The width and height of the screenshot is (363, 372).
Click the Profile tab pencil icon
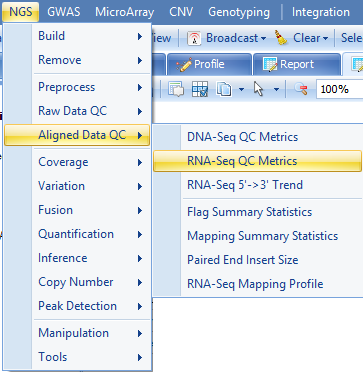pyautogui.click(x=184, y=64)
